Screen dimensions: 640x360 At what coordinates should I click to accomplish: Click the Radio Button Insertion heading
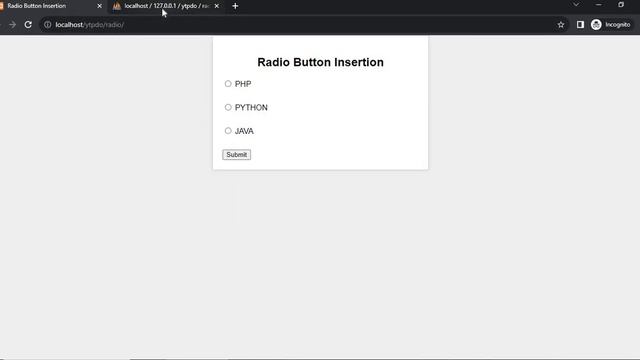(320, 62)
